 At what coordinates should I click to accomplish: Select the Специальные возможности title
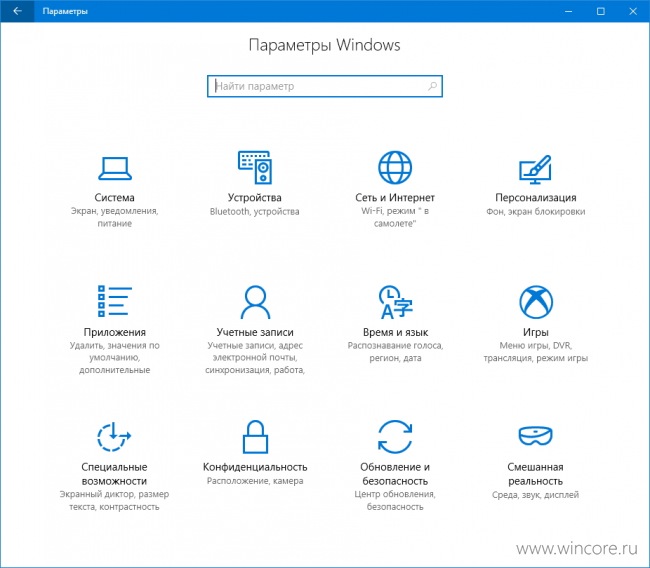tap(114, 474)
